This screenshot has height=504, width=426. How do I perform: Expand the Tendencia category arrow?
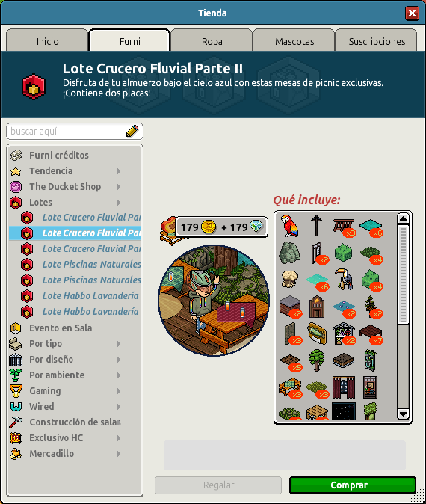point(119,171)
